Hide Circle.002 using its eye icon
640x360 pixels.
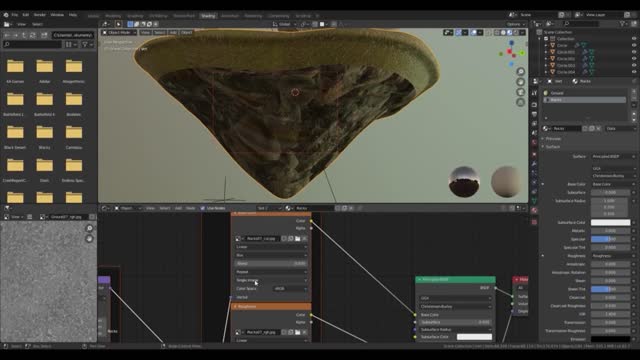coord(634,58)
